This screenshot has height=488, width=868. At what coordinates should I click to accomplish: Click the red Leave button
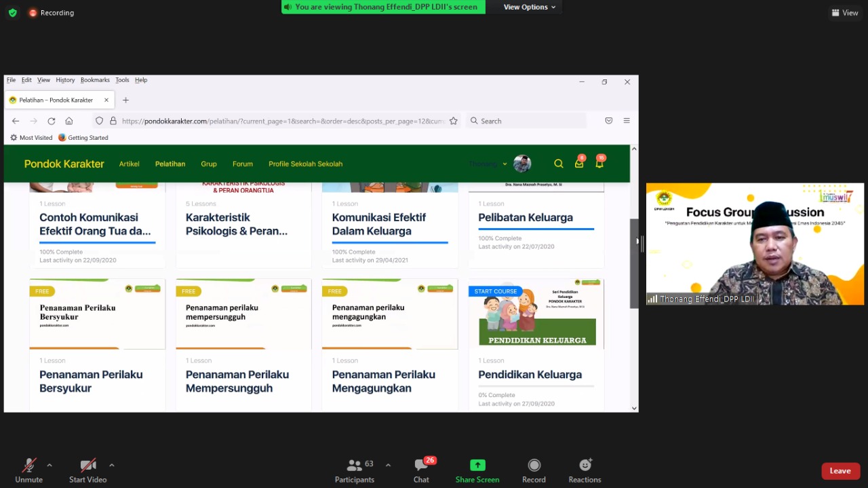[x=840, y=471]
